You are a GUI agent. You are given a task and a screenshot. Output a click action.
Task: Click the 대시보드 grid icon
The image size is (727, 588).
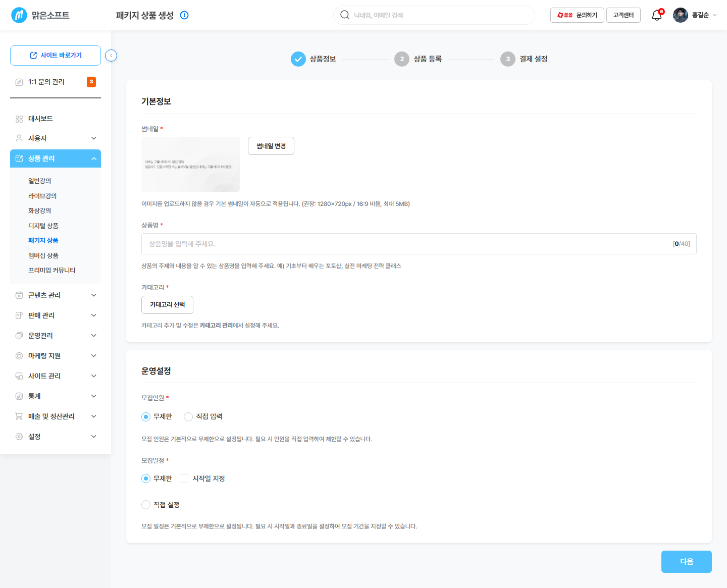(19, 119)
